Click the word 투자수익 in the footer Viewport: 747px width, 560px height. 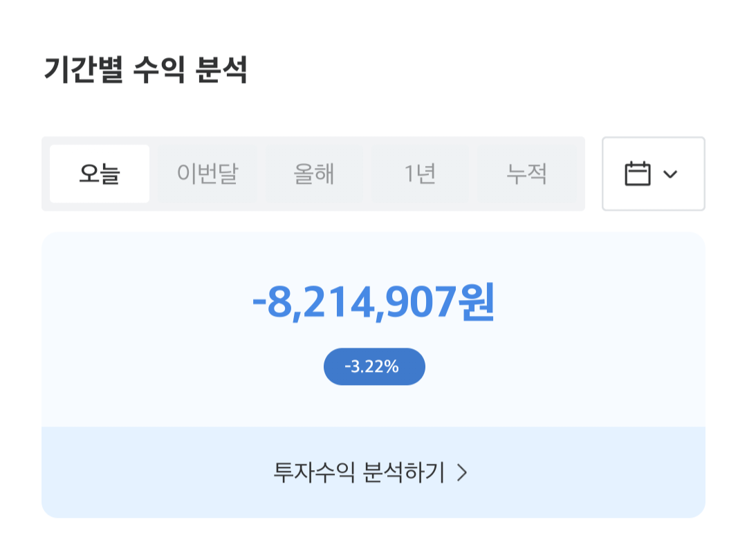315,472
